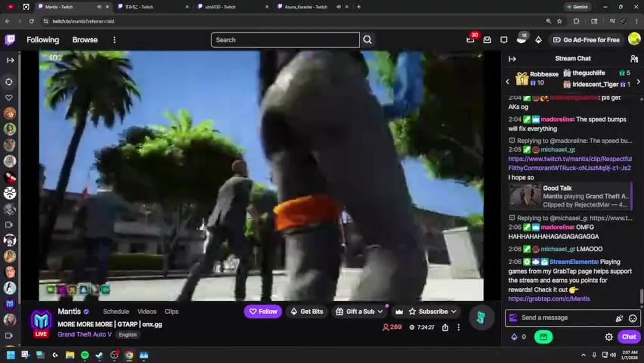
Task: Open the Good Talk clip thumbnail
Action: 525,196
